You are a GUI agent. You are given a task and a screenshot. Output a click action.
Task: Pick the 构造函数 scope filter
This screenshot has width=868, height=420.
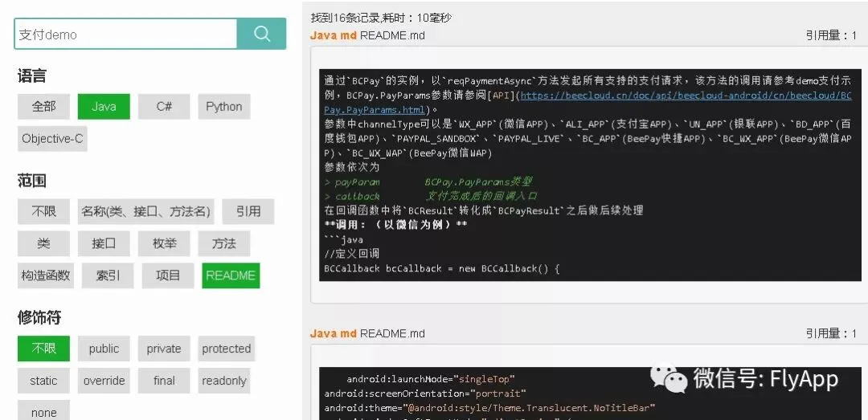(46, 275)
